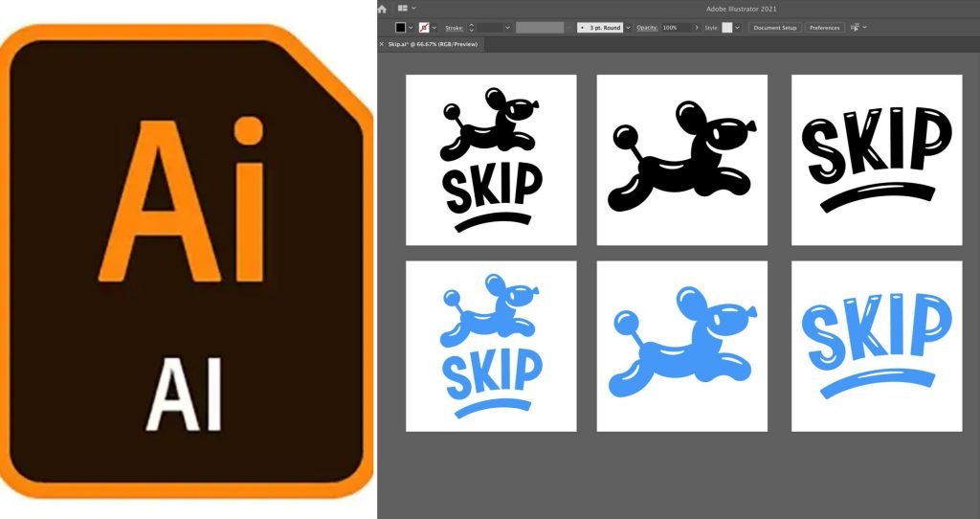The width and height of the screenshot is (980, 519).
Task: Select the blue dog with SKIP artboard
Action: (x=491, y=347)
